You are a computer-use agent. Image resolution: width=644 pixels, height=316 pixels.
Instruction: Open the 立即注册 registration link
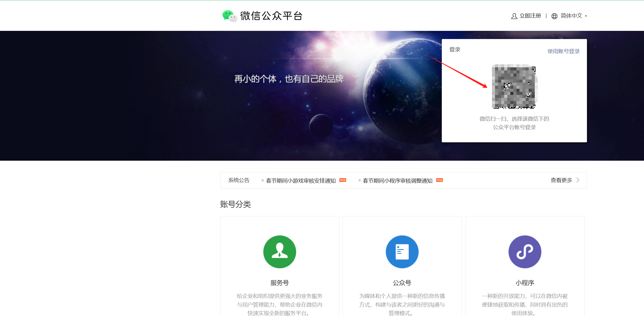point(530,16)
